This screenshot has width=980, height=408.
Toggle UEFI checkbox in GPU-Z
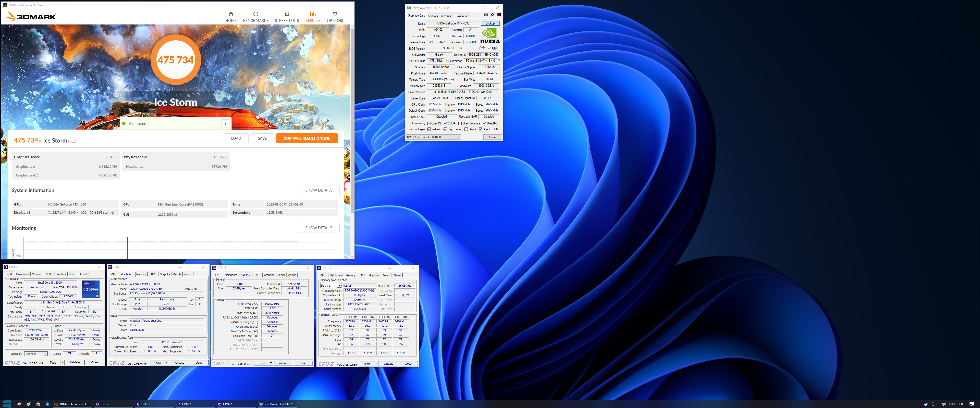tap(490, 48)
